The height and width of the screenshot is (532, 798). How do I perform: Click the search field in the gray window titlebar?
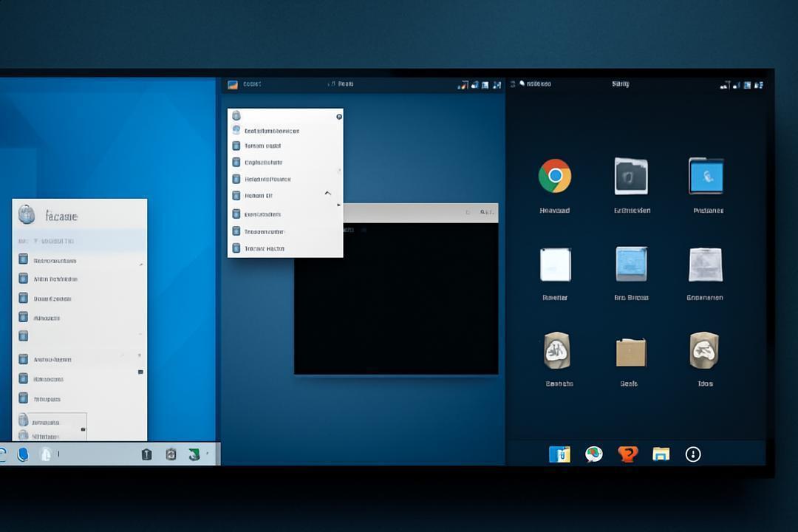click(487, 212)
